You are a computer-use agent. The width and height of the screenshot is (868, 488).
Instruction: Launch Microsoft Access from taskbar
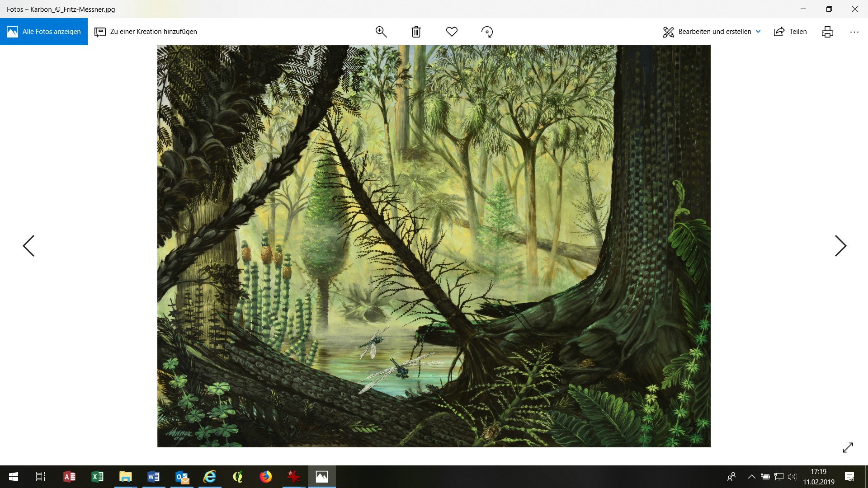[69, 477]
